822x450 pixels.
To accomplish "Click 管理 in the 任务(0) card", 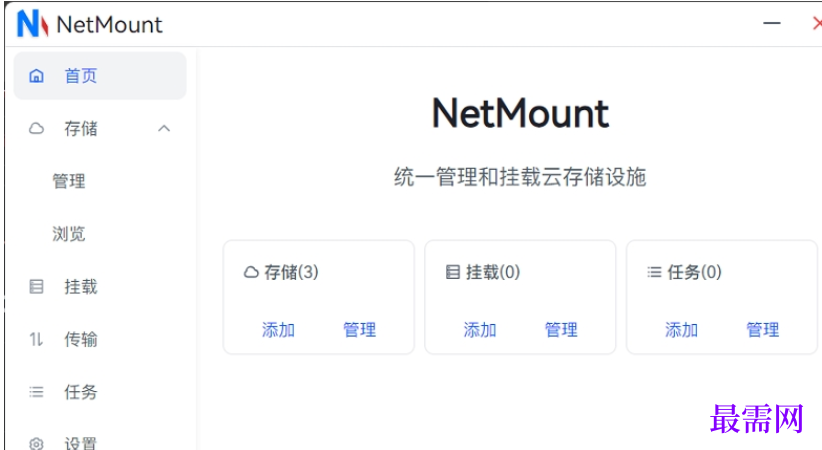I will (763, 330).
